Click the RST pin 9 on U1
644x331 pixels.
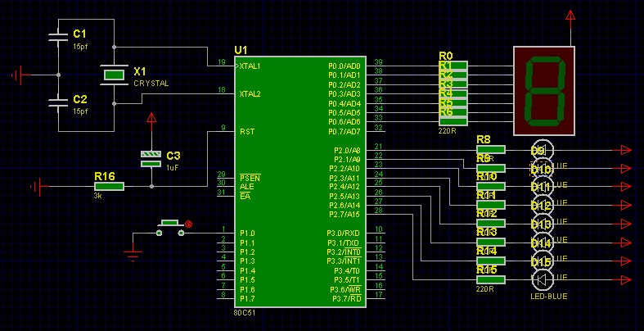click(x=223, y=131)
